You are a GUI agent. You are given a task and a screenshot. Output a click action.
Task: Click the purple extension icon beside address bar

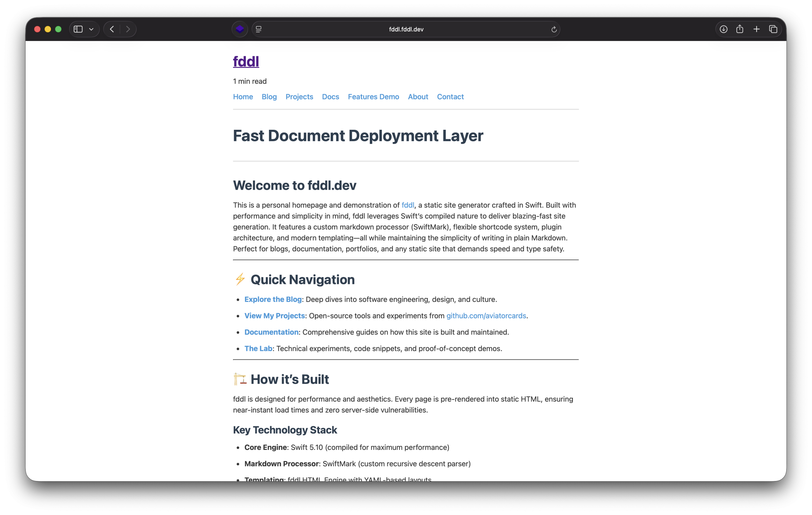click(240, 29)
